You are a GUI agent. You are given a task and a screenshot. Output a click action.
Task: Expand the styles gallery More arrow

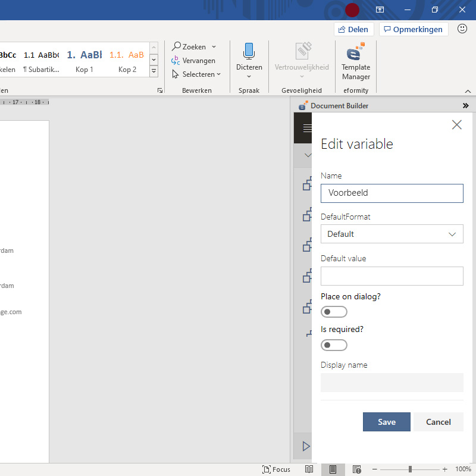tap(154, 71)
